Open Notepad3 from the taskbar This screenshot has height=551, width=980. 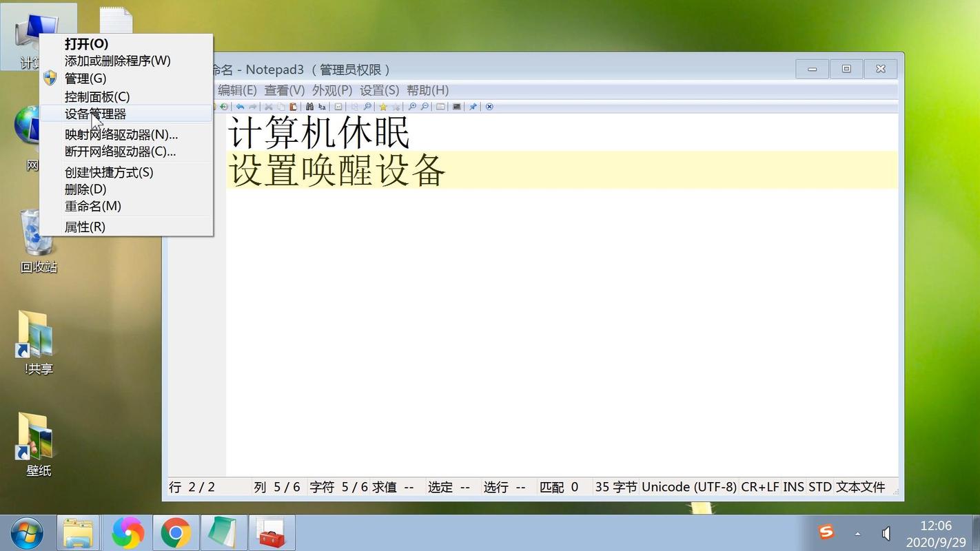224,532
